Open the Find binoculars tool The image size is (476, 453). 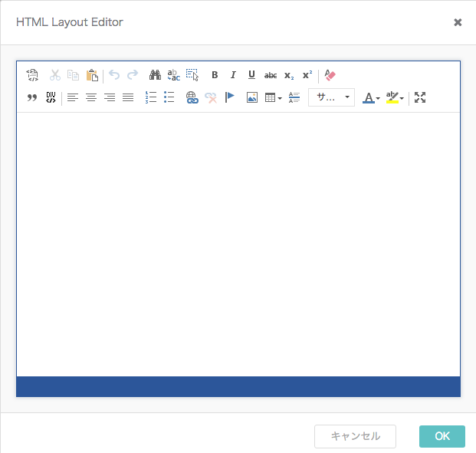[x=155, y=75]
